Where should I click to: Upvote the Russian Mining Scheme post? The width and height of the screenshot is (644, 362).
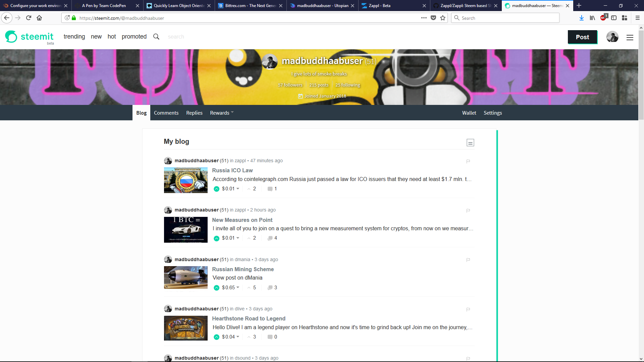[x=216, y=288]
